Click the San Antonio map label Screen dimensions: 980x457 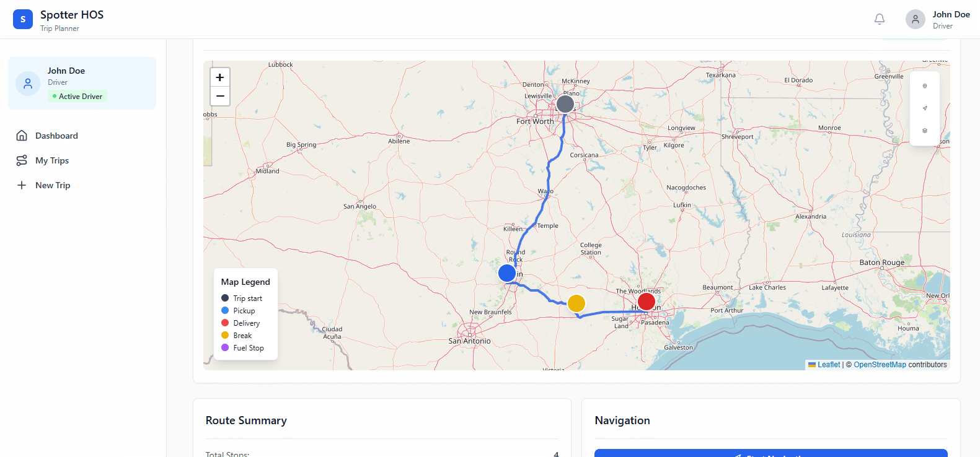(x=469, y=341)
